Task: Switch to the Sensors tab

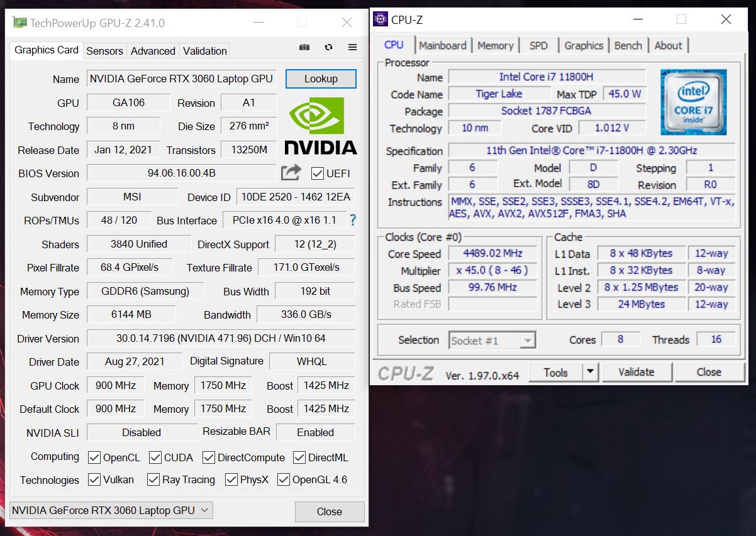Action: coord(104,51)
